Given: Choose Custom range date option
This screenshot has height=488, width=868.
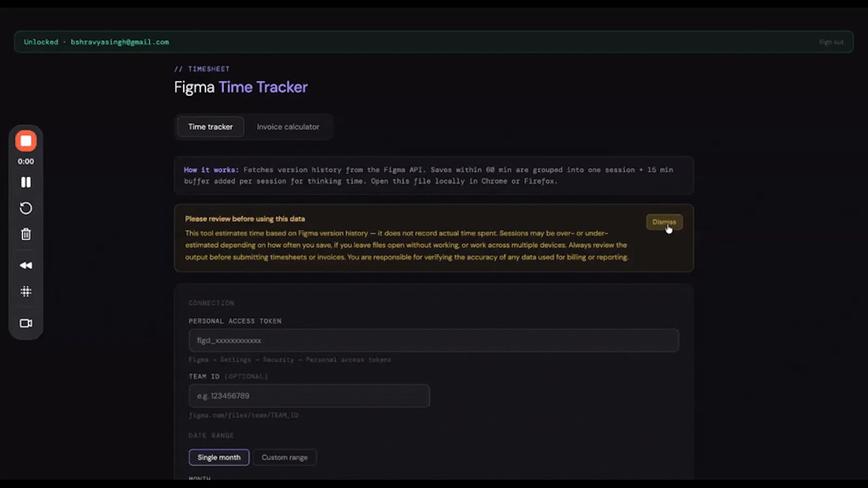Looking at the screenshot, I should coord(285,457).
